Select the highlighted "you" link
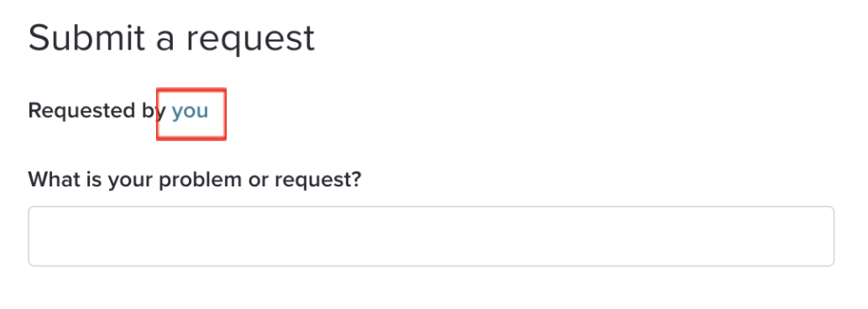868x309 pixels. 190,112
